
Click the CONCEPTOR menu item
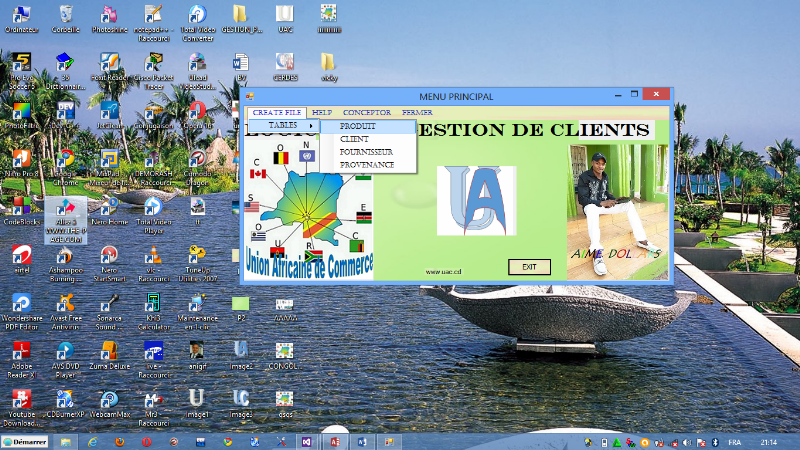[366, 113]
